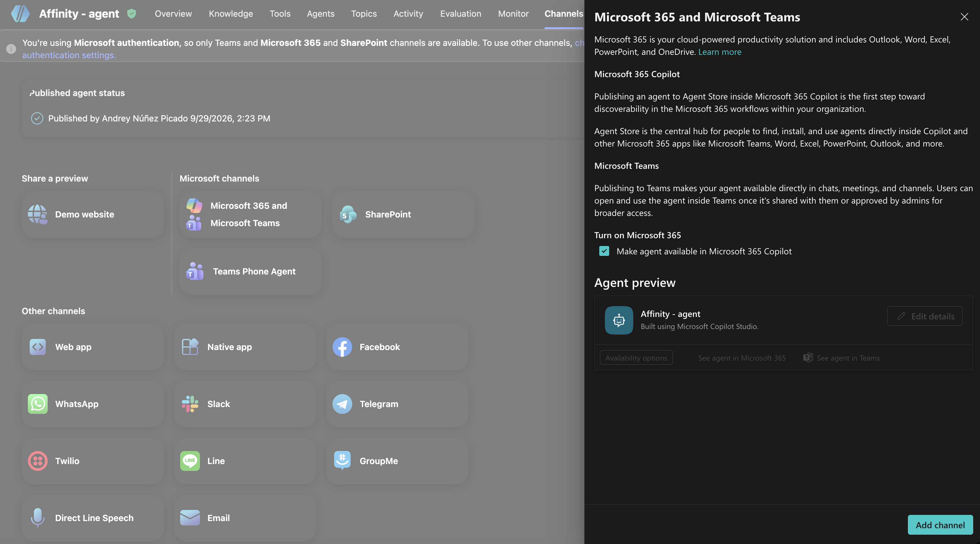Select the Web app channel icon
Screen dimensions: 980x544
(x=38, y=347)
